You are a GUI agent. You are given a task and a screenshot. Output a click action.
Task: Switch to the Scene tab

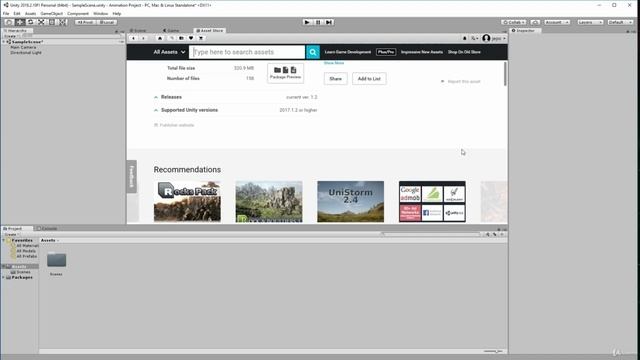coord(138,31)
